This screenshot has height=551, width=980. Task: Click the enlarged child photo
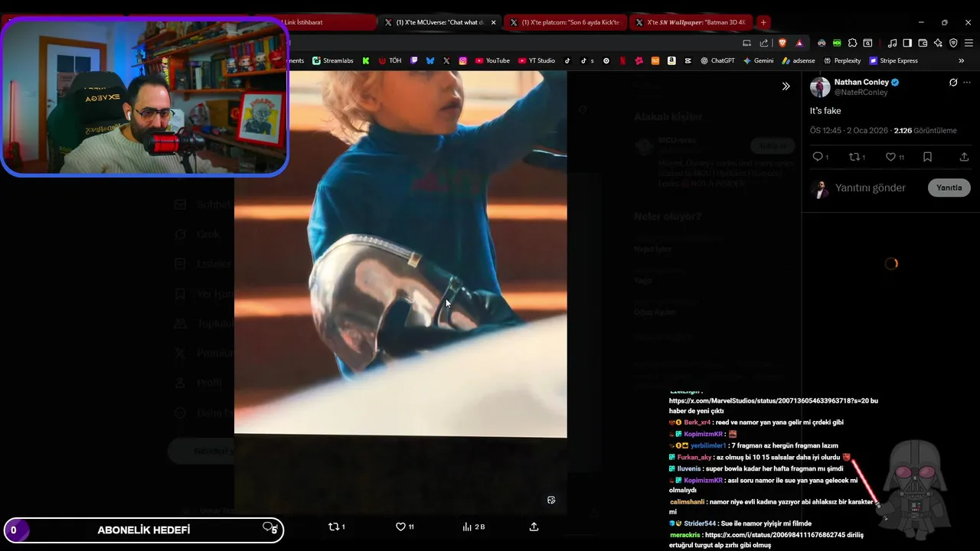[x=400, y=253]
